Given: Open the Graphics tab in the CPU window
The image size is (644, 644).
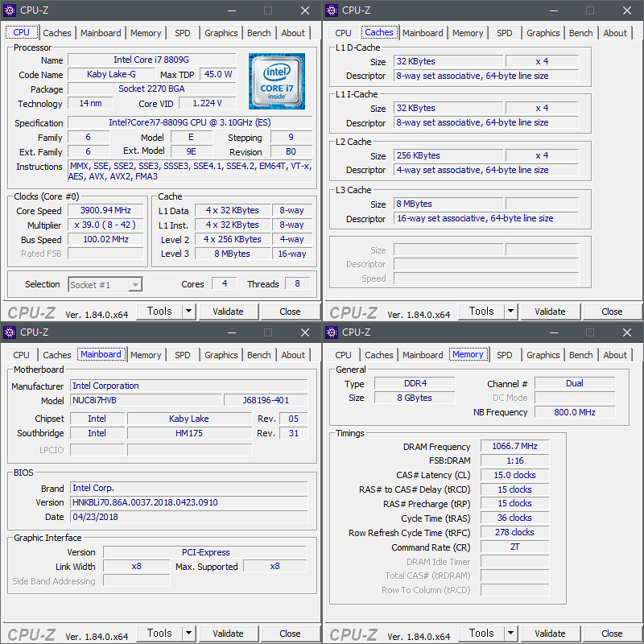Looking at the screenshot, I should (x=221, y=33).
